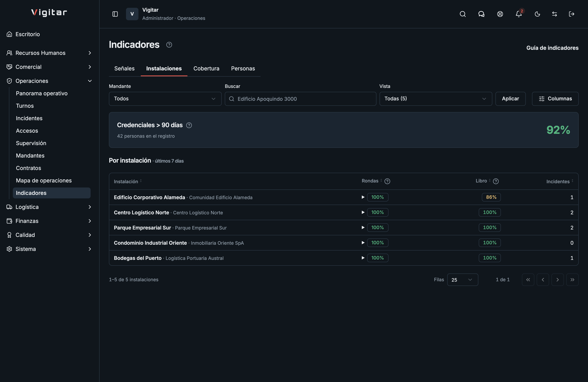The image size is (588, 382).
Task: Open the chat messages icon
Action: click(x=481, y=14)
